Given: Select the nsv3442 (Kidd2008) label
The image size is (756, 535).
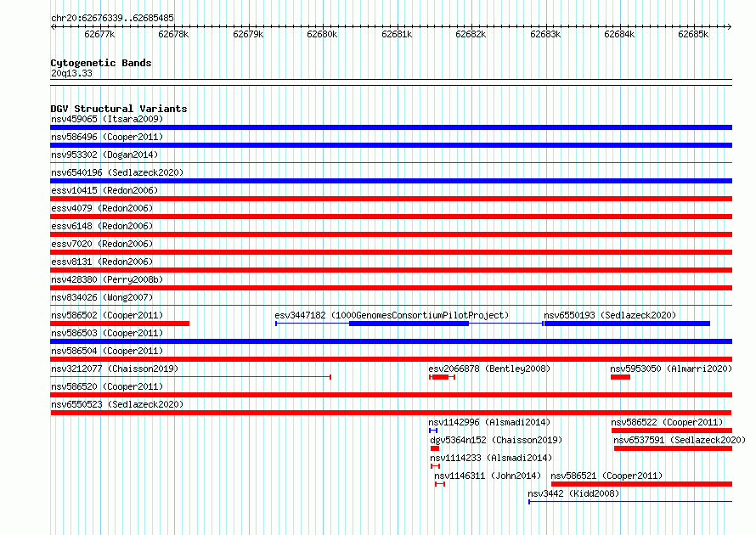Looking at the screenshot, I should point(573,493).
